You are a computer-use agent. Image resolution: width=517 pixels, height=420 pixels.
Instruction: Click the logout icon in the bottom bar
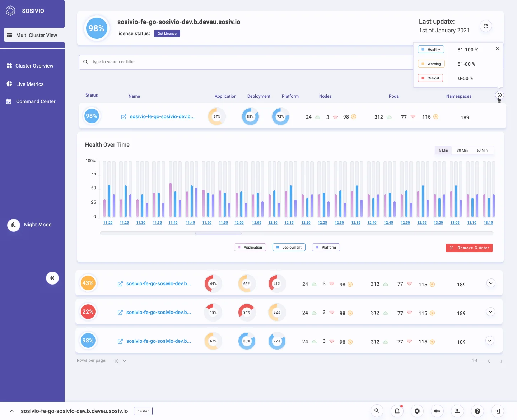[x=498, y=411]
